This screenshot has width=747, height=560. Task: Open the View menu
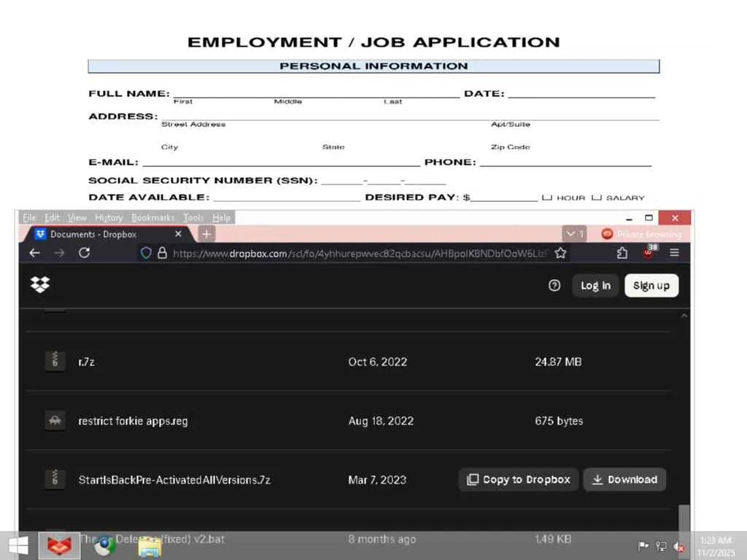77,217
